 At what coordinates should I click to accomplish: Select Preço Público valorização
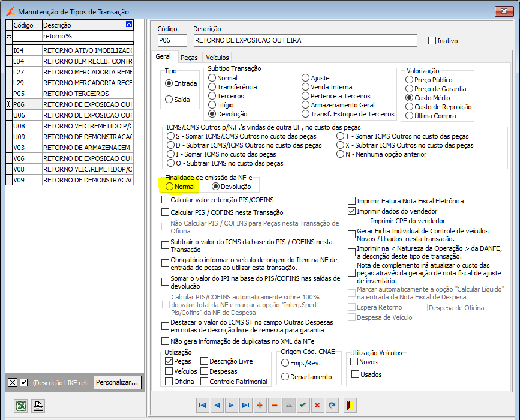point(410,80)
